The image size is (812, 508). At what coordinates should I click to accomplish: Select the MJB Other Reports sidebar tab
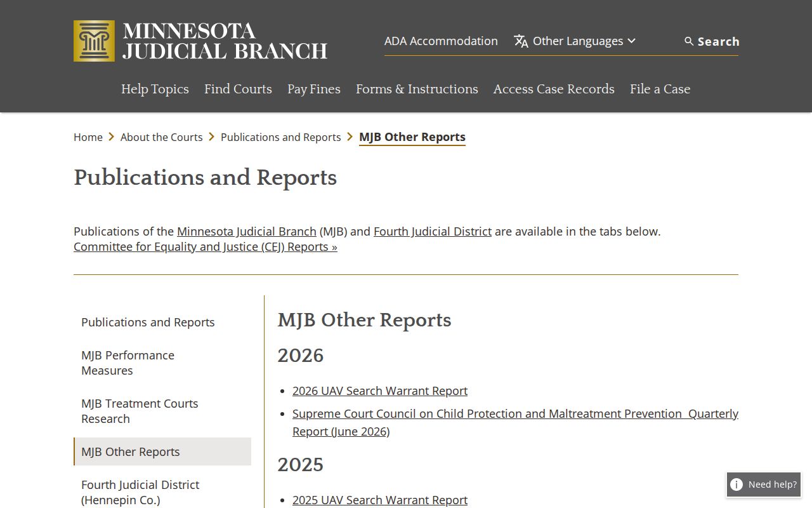coord(162,451)
